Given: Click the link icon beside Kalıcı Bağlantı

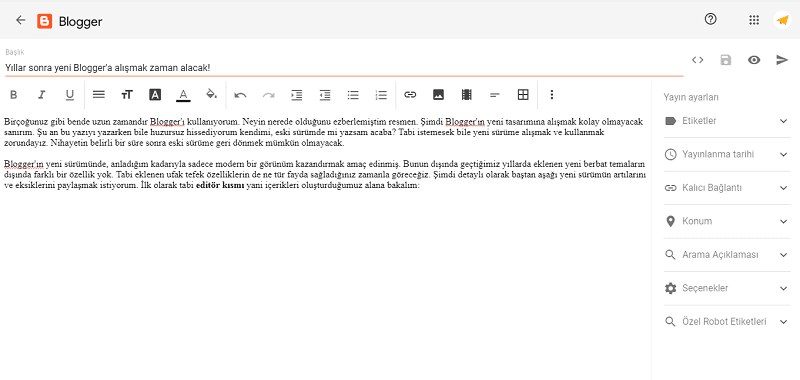Looking at the screenshot, I should (x=670, y=188).
